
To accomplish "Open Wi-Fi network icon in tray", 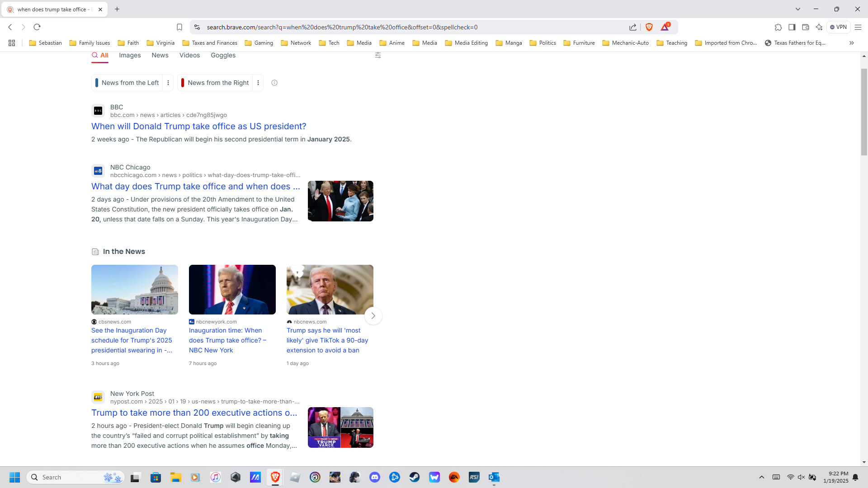I will point(790,477).
